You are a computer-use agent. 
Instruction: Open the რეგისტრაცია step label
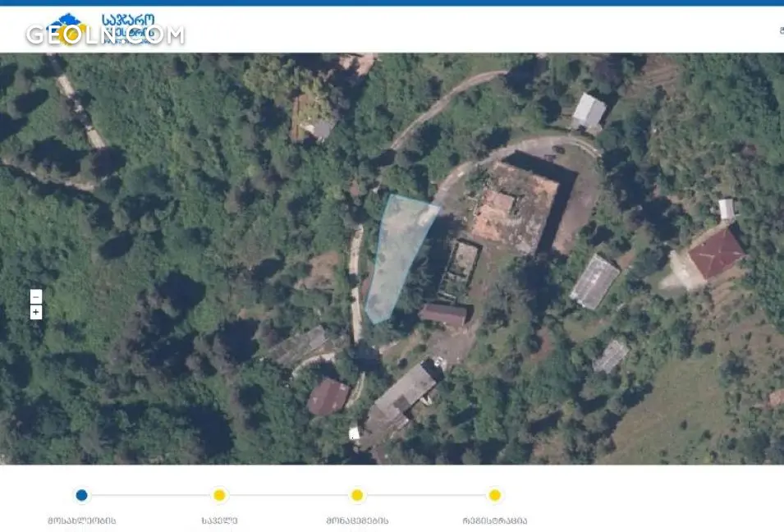494,520
